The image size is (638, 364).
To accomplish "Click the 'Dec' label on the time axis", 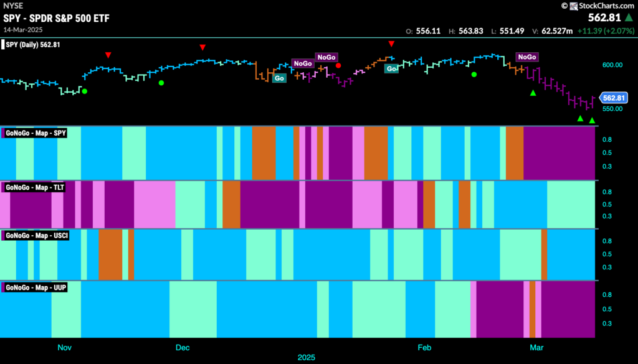I will 183,348.
